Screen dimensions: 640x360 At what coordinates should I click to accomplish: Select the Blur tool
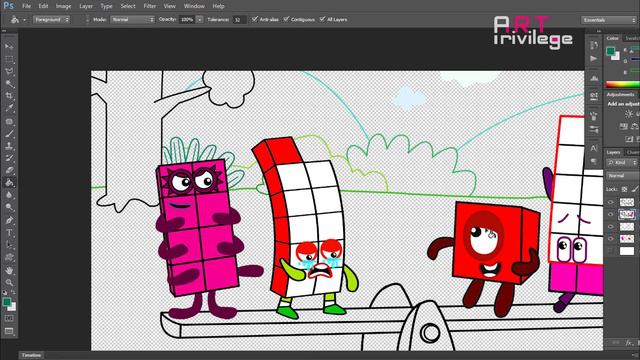[x=9, y=195]
